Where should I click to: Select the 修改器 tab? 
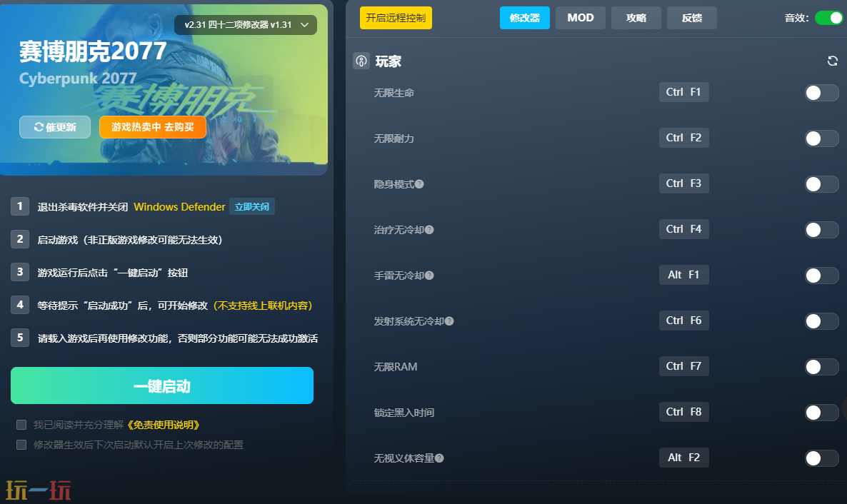point(524,18)
